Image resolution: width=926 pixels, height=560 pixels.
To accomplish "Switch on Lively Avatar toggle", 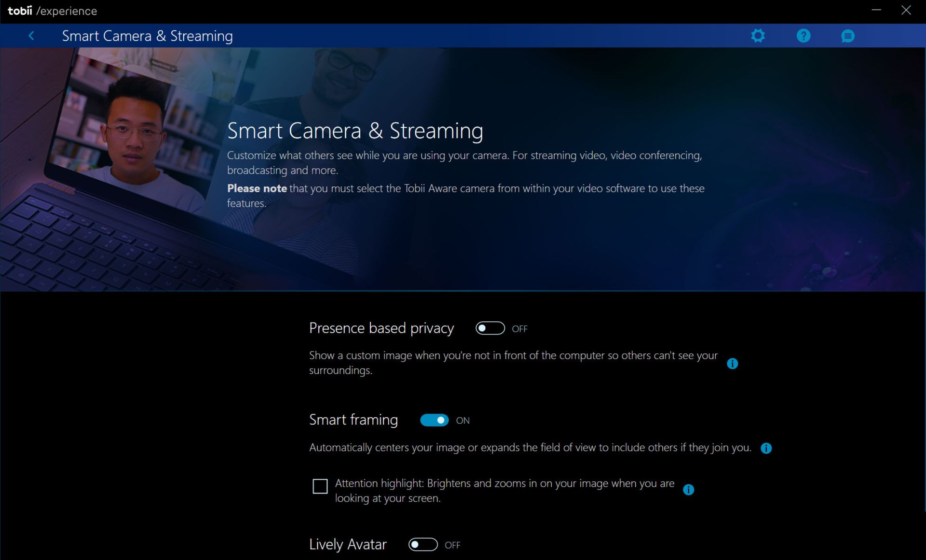I will pos(422,545).
